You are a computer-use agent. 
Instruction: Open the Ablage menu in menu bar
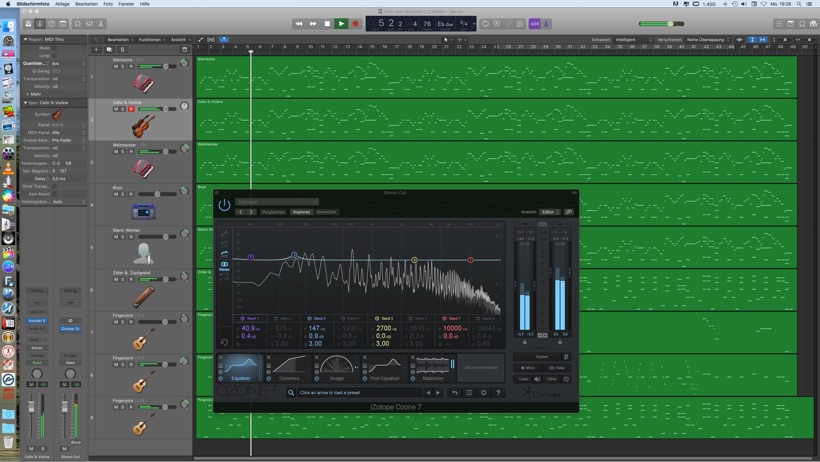62,4
